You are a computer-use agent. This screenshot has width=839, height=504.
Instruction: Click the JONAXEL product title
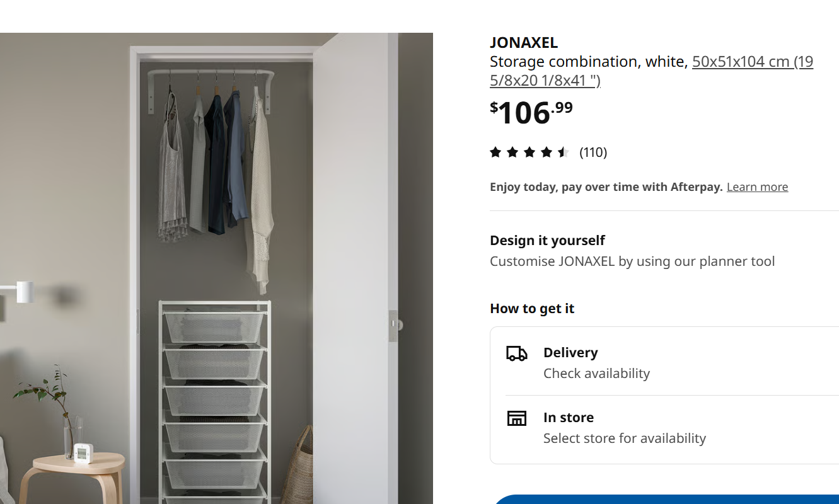click(x=524, y=43)
